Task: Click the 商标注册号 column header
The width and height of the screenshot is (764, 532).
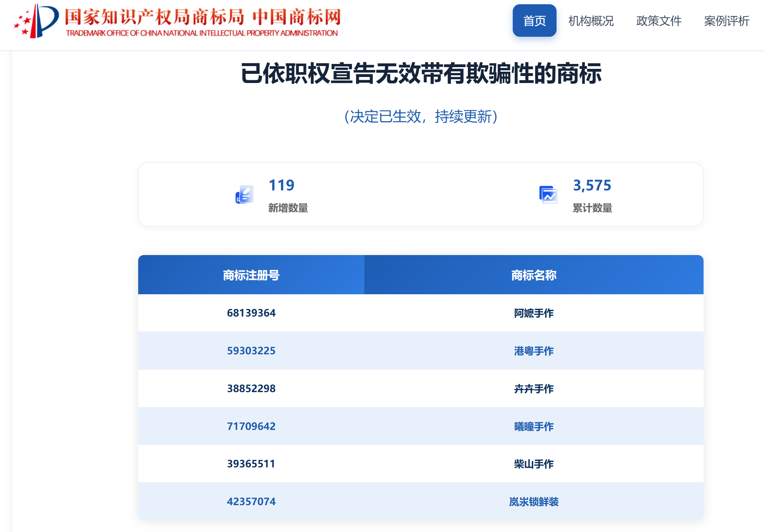Action: 251,275
